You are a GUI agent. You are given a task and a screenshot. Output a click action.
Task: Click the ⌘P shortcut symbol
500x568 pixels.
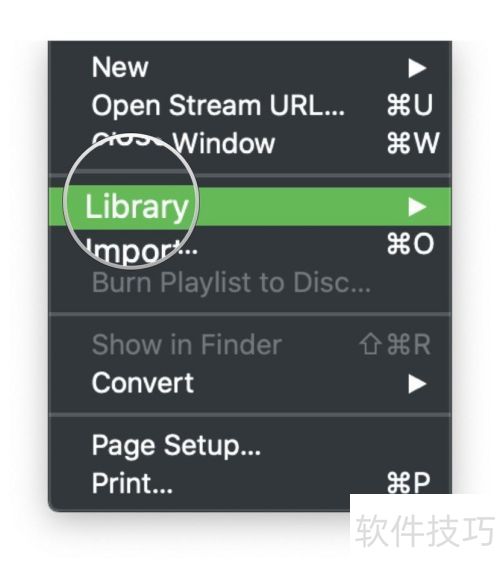point(409,483)
